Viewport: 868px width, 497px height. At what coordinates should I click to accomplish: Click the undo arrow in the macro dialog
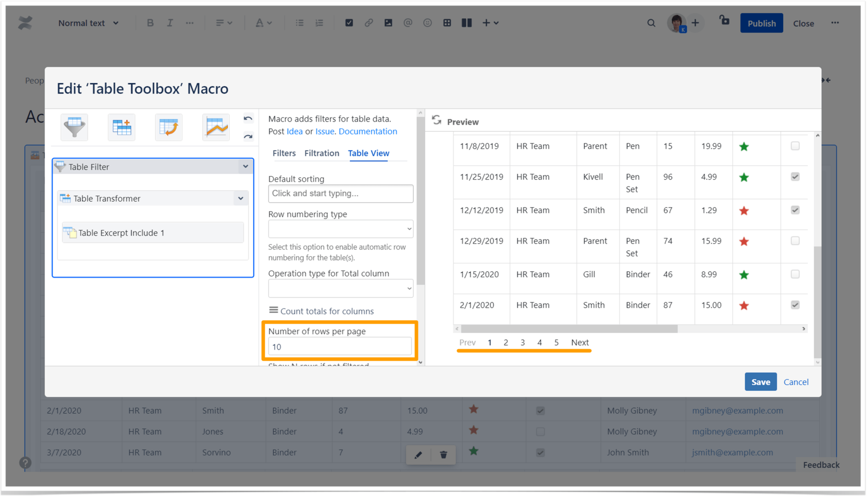pos(248,119)
